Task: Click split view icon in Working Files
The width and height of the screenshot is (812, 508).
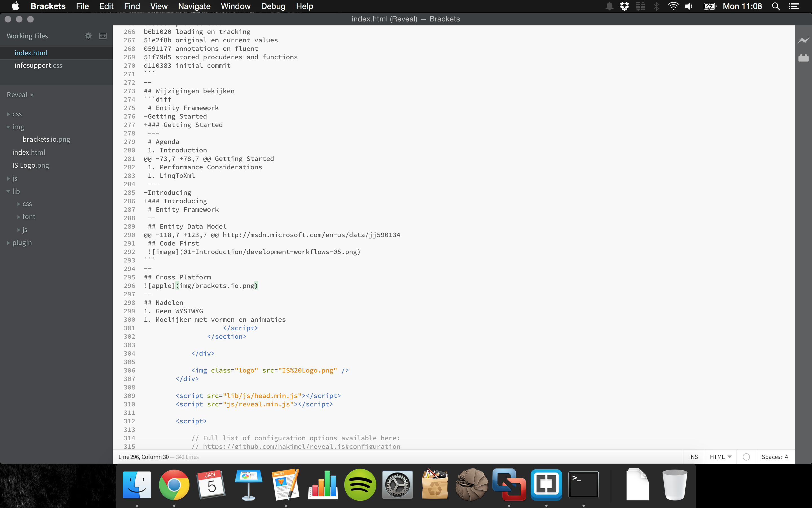Action: click(x=103, y=36)
